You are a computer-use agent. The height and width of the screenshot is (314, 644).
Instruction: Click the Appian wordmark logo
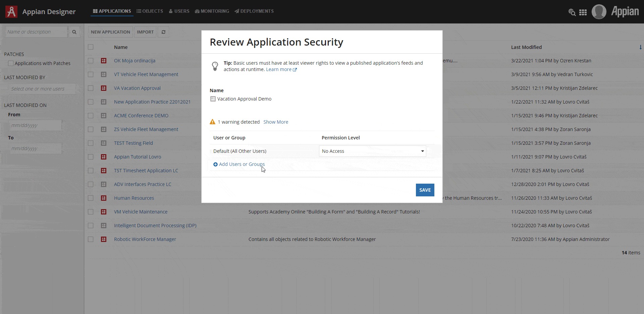pyautogui.click(x=625, y=11)
